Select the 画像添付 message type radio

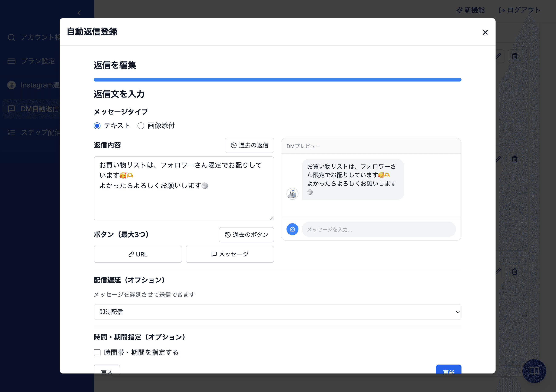[x=141, y=126]
